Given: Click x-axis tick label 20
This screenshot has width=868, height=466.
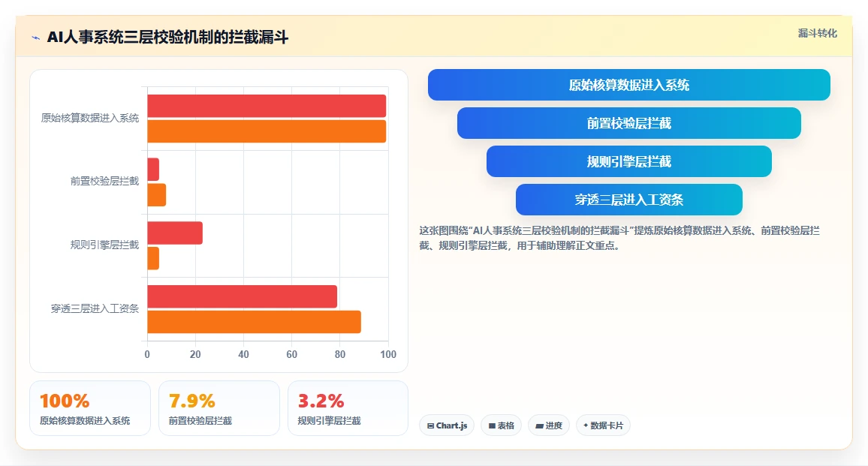Looking at the screenshot, I should (x=195, y=354).
